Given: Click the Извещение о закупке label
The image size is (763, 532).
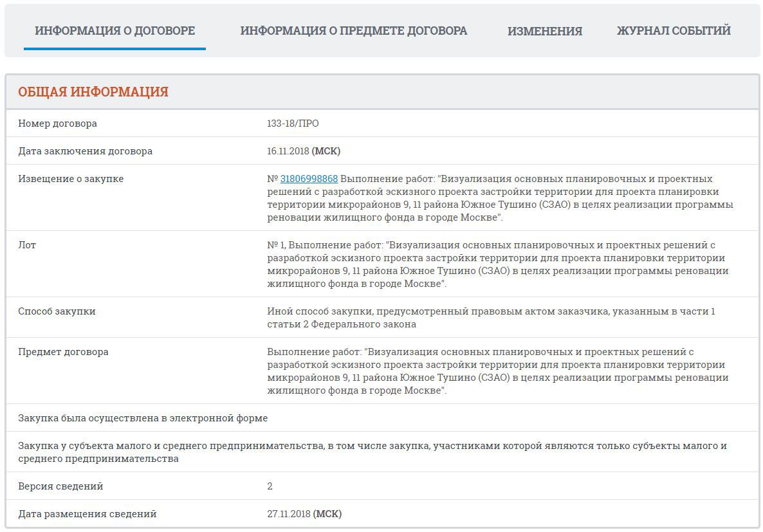Looking at the screenshot, I should click(x=71, y=179).
